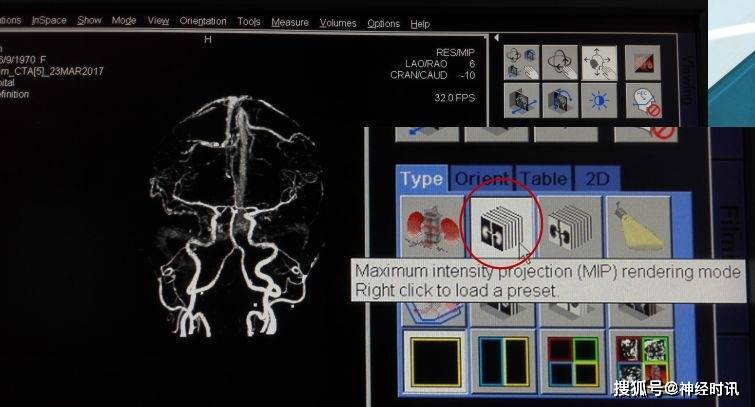Select the red volume rendering type icon
This screenshot has width=755, height=407.
click(428, 226)
